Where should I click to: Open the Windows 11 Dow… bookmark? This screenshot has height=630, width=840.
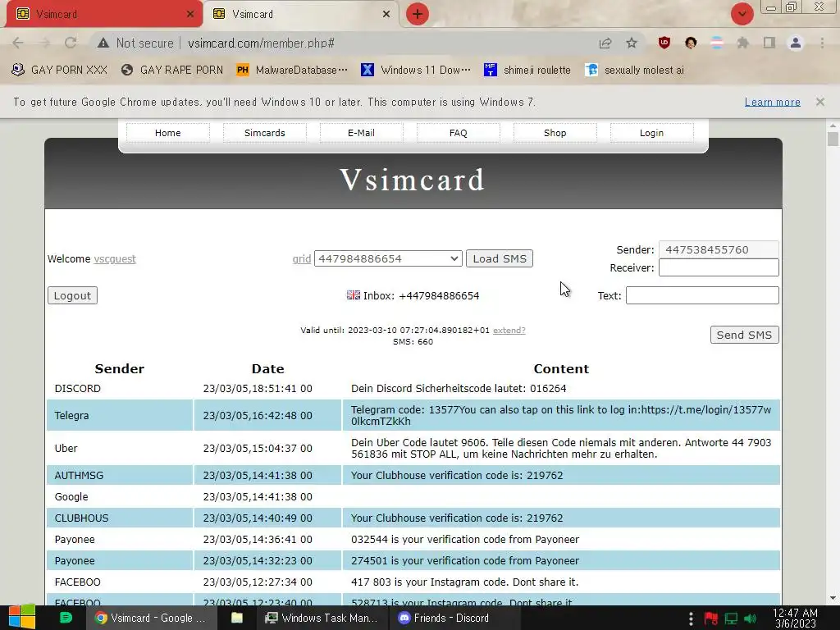pos(416,71)
